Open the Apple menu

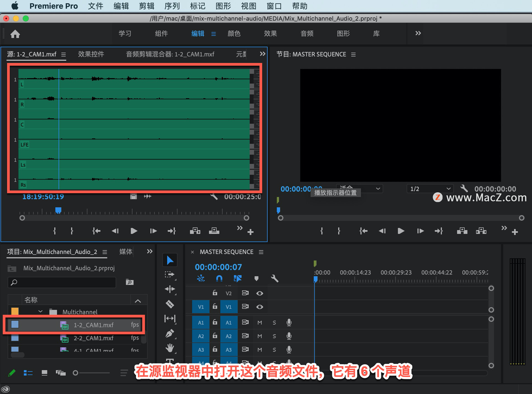tap(15, 6)
